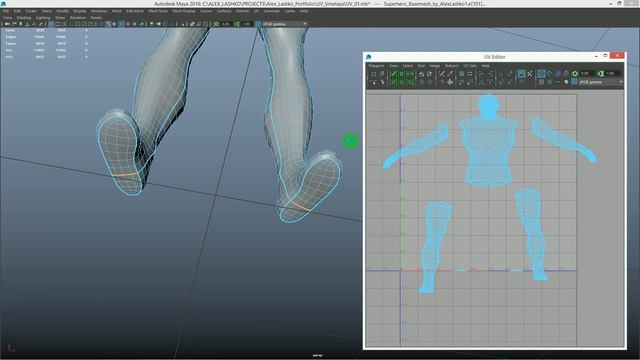This screenshot has width=640, height=360.
Task: Open the viewport sRGB gamma dropdown
Action: (284, 24)
